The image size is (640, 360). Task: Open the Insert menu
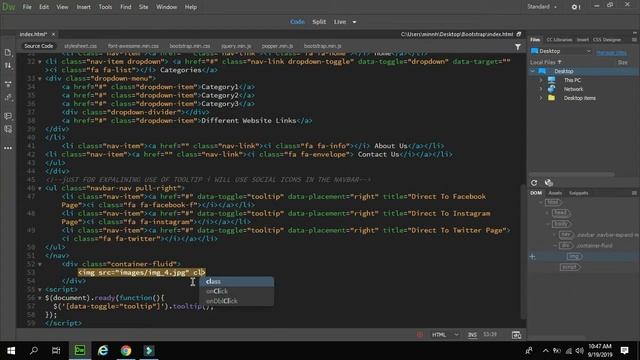(84, 7)
